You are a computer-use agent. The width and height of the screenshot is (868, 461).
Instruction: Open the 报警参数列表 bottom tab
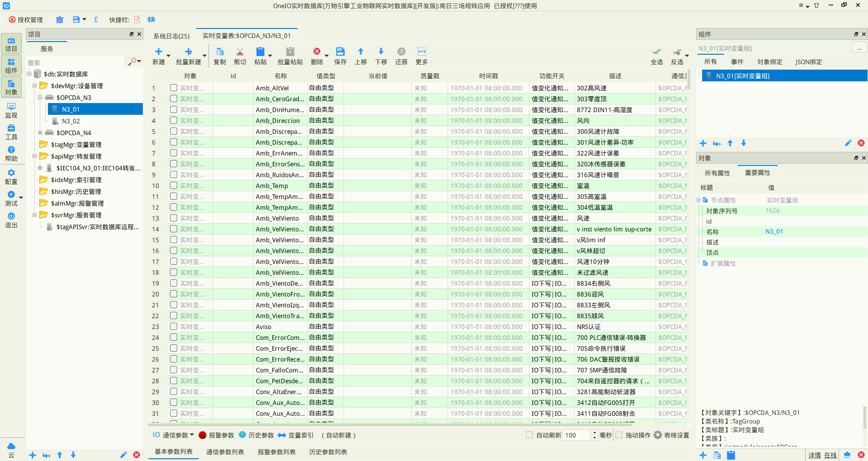(x=277, y=452)
